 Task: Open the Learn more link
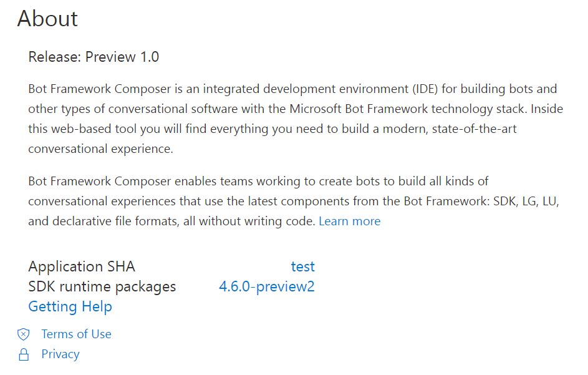click(x=349, y=221)
